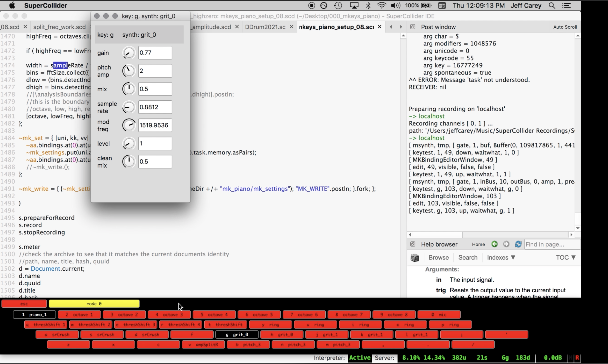This screenshot has width=608, height=364.
Task: Open Wi-Fi menu bar icon
Action: point(381,5)
